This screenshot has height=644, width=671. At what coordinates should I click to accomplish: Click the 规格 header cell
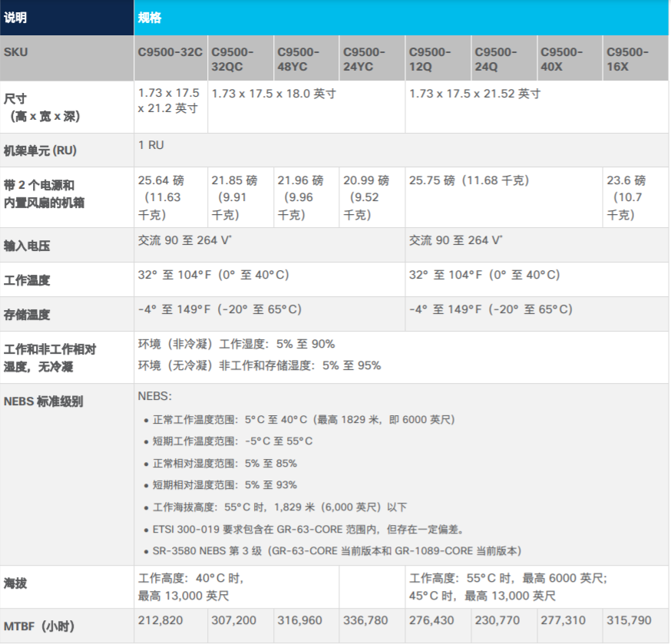401,18
